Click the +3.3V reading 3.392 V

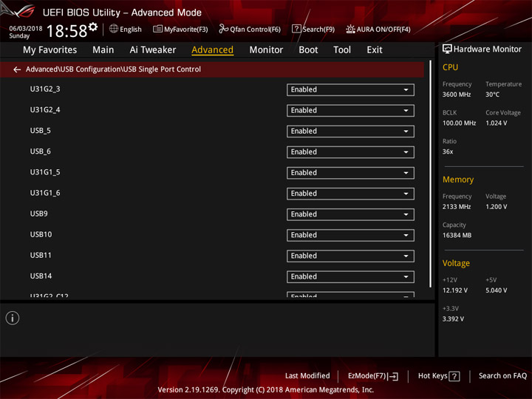pyautogui.click(x=453, y=319)
